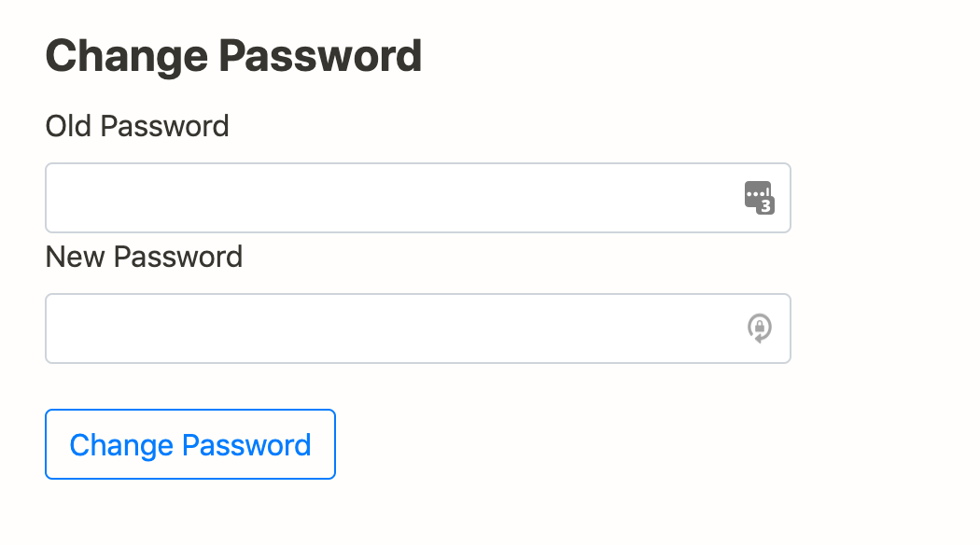Use the password suggestion icon in New Password field
The height and width of the screenshot is (545, 980).
pyautogui.click(x=760, y=328)
